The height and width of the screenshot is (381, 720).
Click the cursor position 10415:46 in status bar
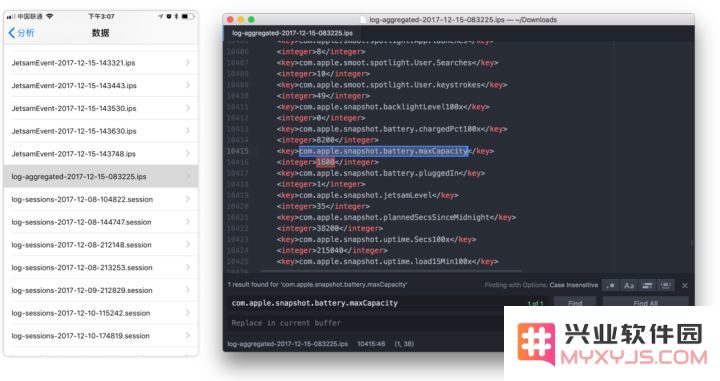click(371, 344)
